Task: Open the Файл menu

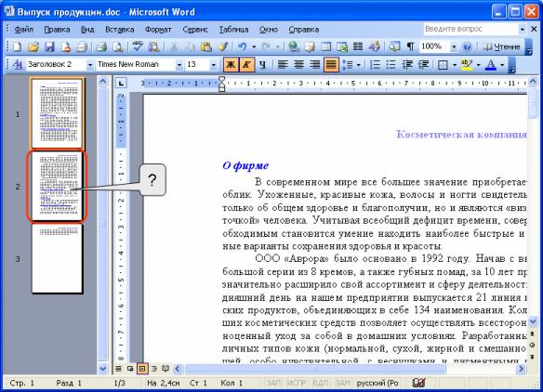Action: 24,30
